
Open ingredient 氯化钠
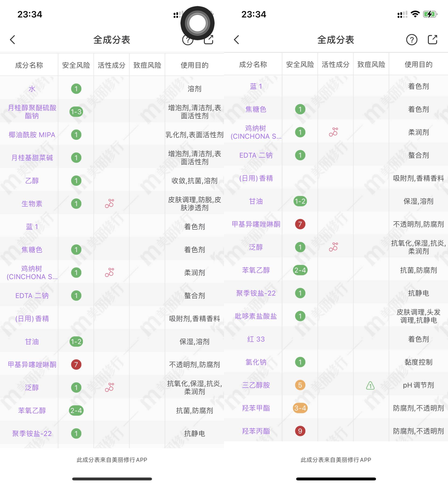(256, 362)
